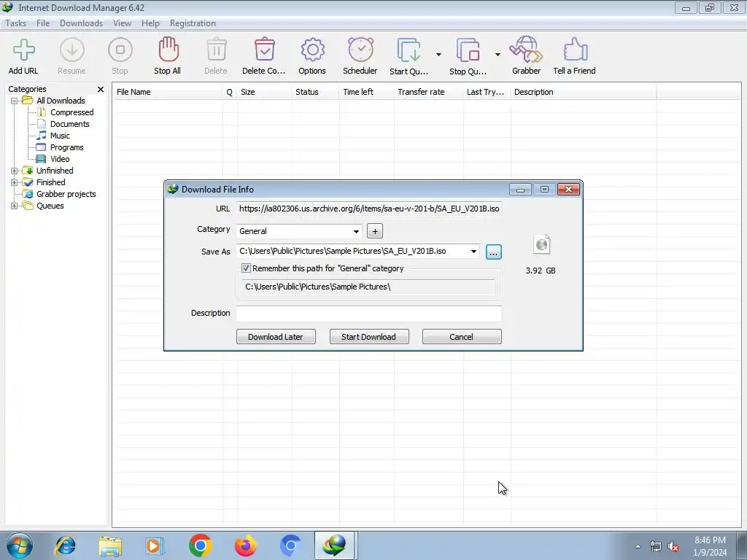The width and height of the screenshot is (747, 560).
Task: Select Programs category
Action: tap(66, 147)
